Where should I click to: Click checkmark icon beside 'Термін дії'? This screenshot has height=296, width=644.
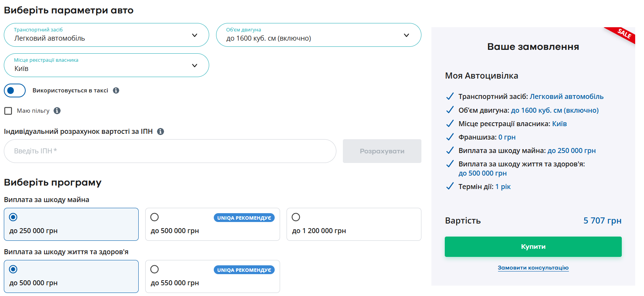450,187
